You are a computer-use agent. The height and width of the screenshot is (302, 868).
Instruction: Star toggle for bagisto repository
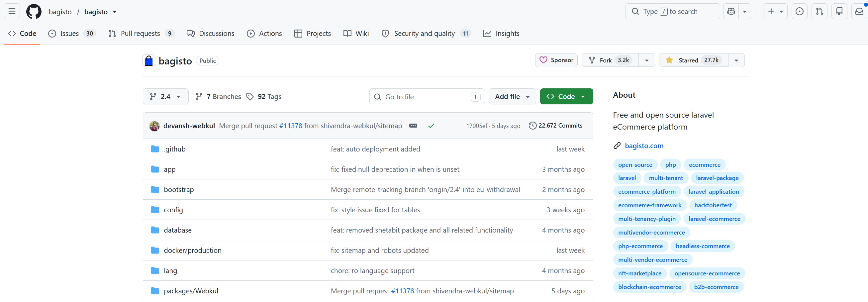click(694, 60)
